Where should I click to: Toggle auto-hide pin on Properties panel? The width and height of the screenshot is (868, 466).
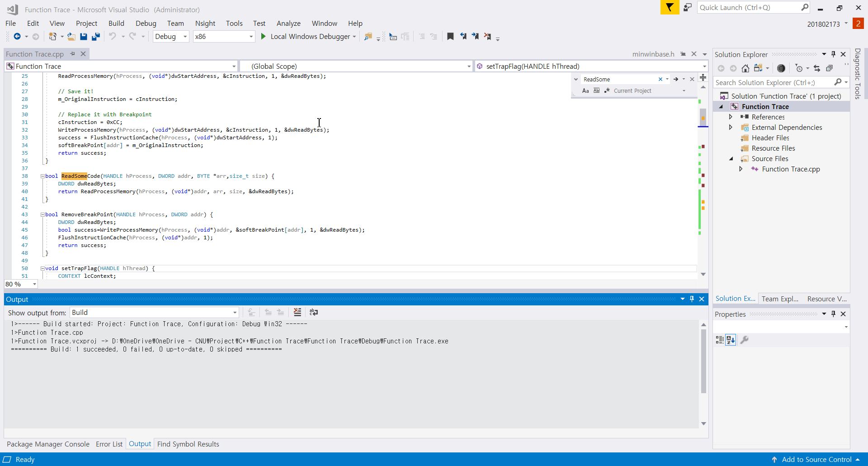(x=833, y=314)
